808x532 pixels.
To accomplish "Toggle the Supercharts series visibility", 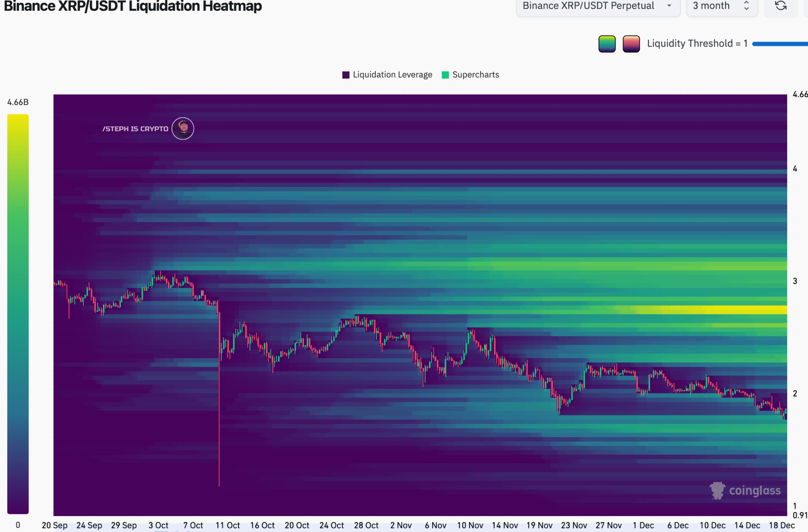I will click(x=476, y=75).
